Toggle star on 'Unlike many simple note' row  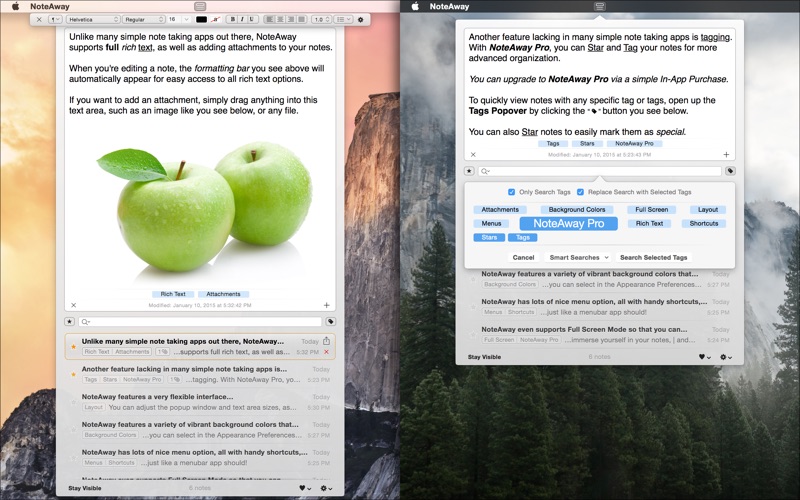pyautogui.click(x=73, y=347)
